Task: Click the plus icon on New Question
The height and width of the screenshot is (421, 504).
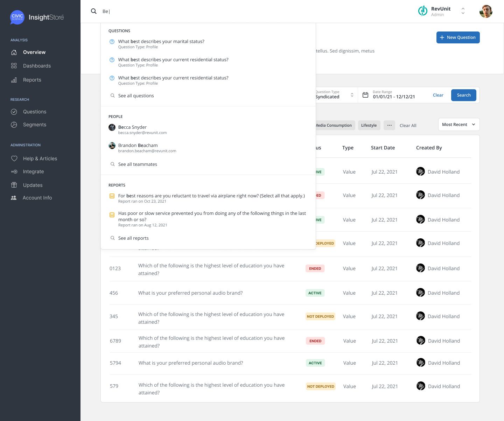Action: pyautogui.click(x=442, y=37)
